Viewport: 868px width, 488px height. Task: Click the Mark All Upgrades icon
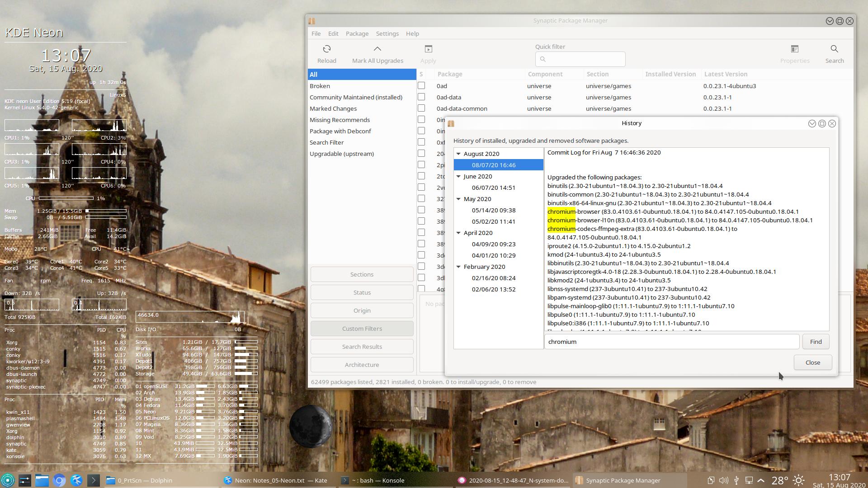coord(377,49)
